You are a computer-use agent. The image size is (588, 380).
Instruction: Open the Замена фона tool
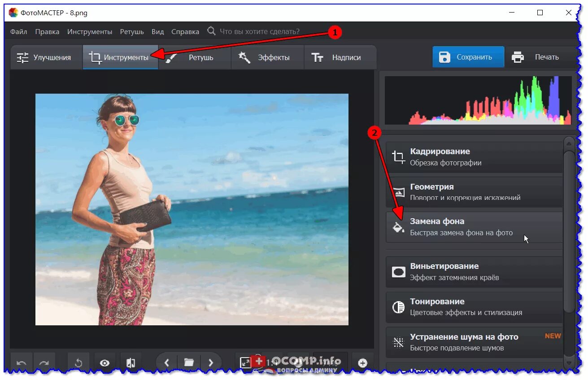point(474,227)
